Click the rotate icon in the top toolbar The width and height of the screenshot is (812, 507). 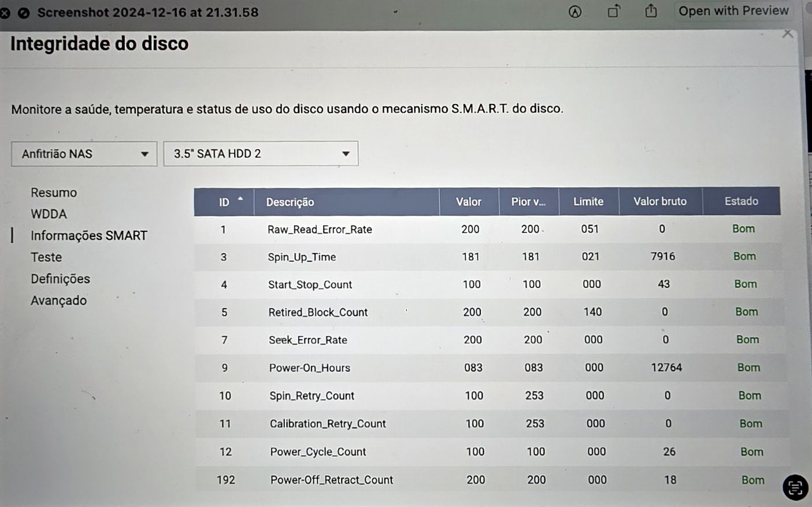[x=613, y=11]
